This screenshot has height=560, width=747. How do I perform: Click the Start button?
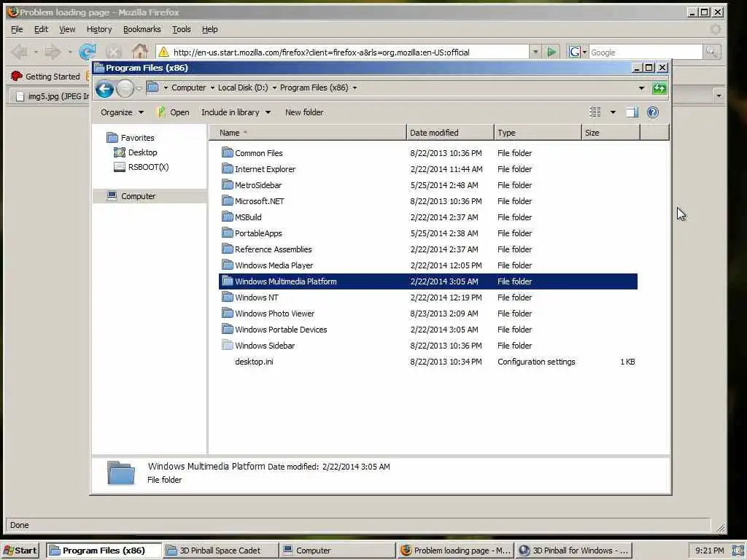[x=20, y=551]
